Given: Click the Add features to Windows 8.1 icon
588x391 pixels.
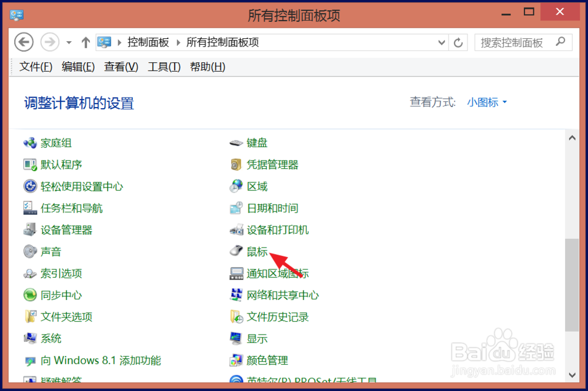Looking at the screenshot, I should point(30,360).
